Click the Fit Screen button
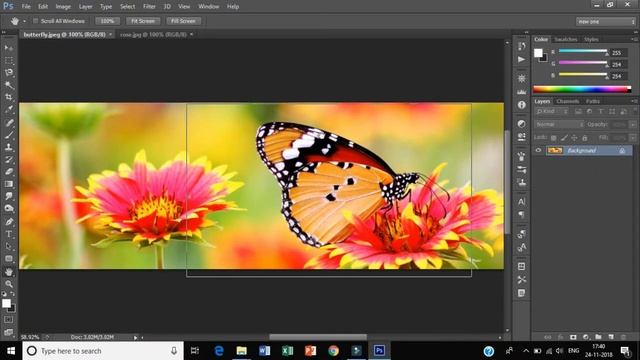The height and width of the screenshot is (360, 640). pyautogui.click(x=143, y=21)
